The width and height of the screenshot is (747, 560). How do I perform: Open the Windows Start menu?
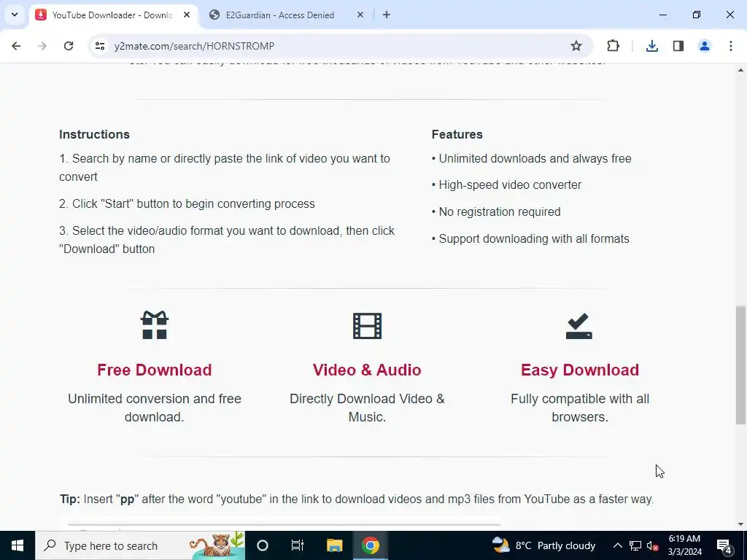pos(18,545)
